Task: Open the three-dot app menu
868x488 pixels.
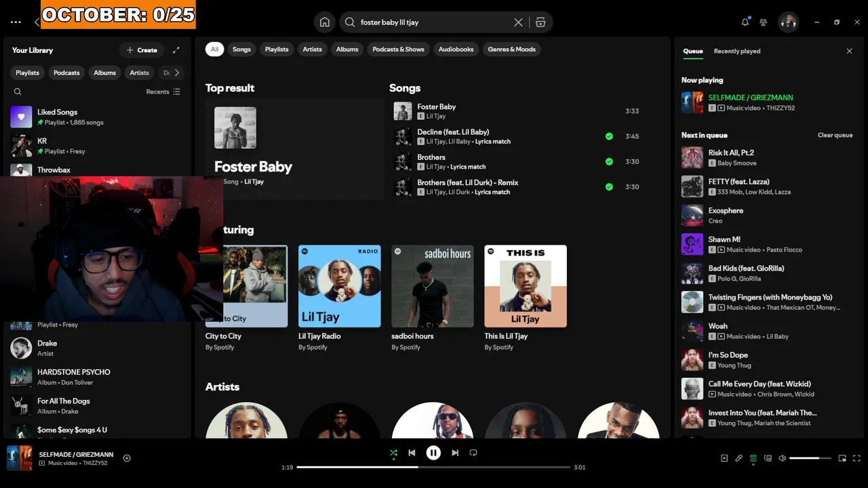Action: click(x=16, y=22)
